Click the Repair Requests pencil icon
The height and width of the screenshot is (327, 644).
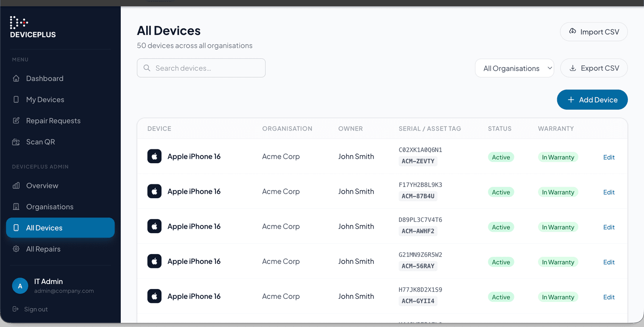(16, 120)
